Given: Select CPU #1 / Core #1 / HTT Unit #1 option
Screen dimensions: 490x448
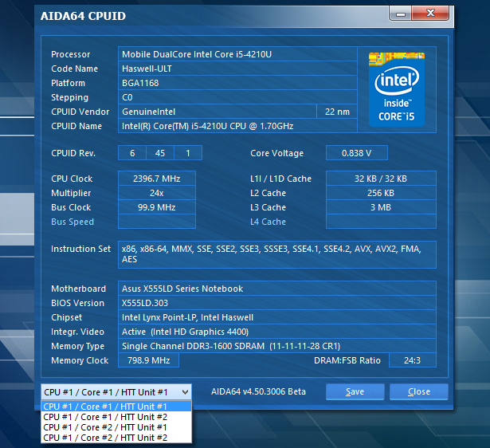Looking at the screenshot, I should (116, 407).
